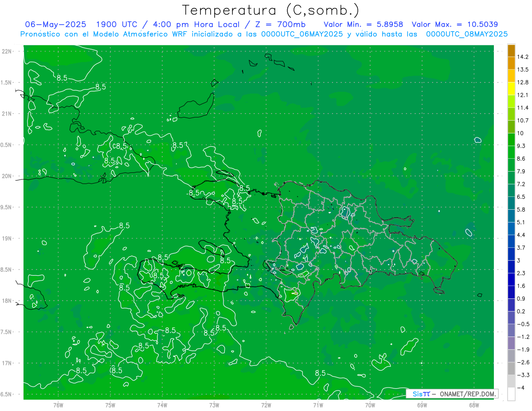
Task: Click the 14.2 legend value
Action: point(523,57)
